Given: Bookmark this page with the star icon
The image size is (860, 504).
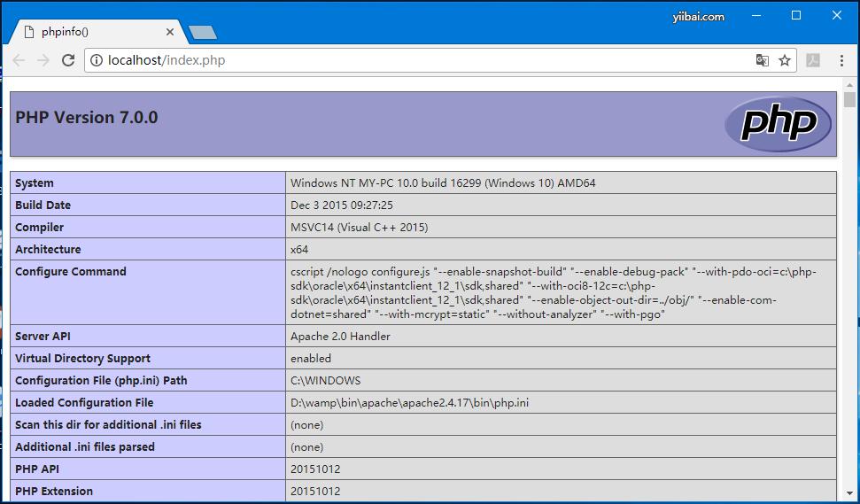Looking at the screenshot, I should (784, 60).
